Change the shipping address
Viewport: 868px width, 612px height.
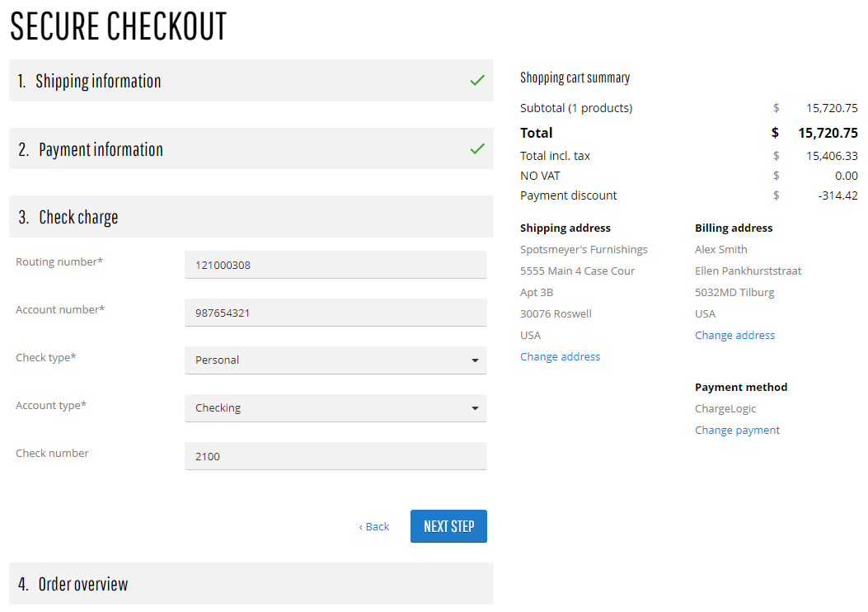coord(561,356)
